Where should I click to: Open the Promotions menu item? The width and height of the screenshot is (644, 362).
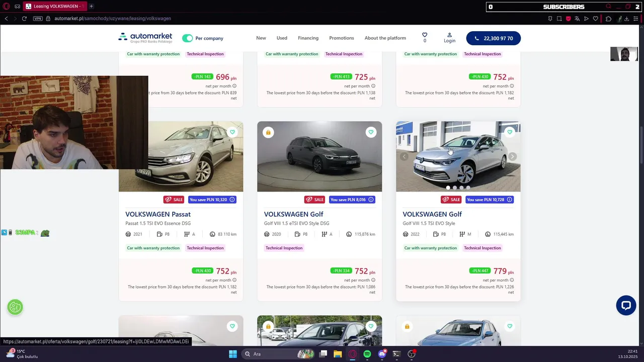coord(342,38)
